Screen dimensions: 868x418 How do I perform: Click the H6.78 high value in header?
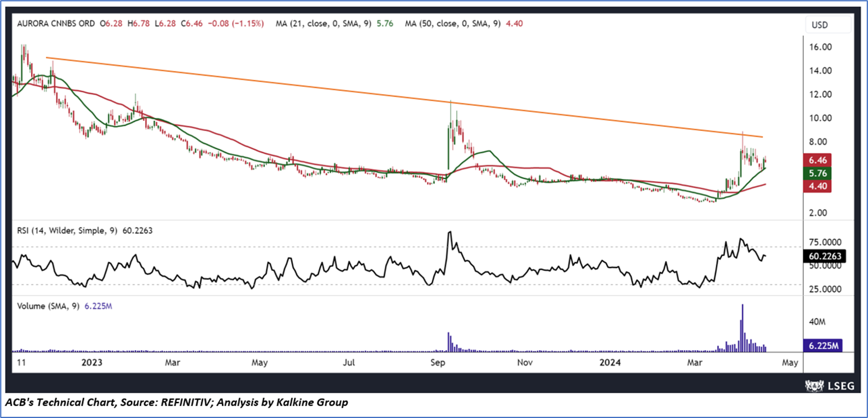138,23
